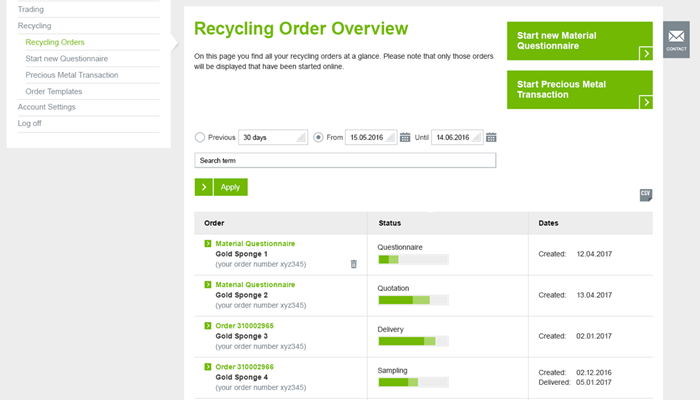Expand the From date 15.05.2016 picker
The width and height of the screenshot is (700, 400).
[x=370, y=137]
